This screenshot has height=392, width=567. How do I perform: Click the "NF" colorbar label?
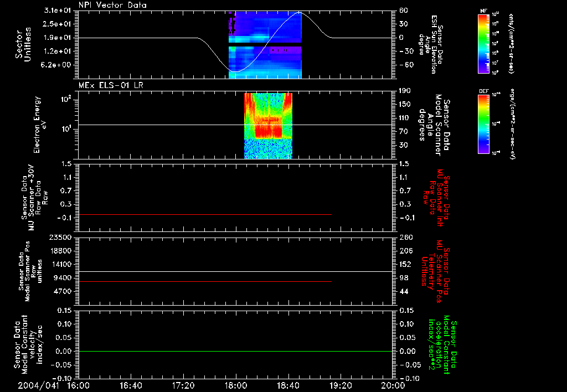click(484, 11)
